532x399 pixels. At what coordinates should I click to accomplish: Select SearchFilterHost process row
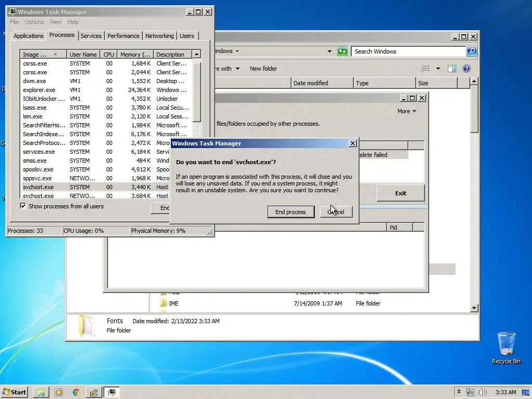pyautogui.click(x=106, y=125)
